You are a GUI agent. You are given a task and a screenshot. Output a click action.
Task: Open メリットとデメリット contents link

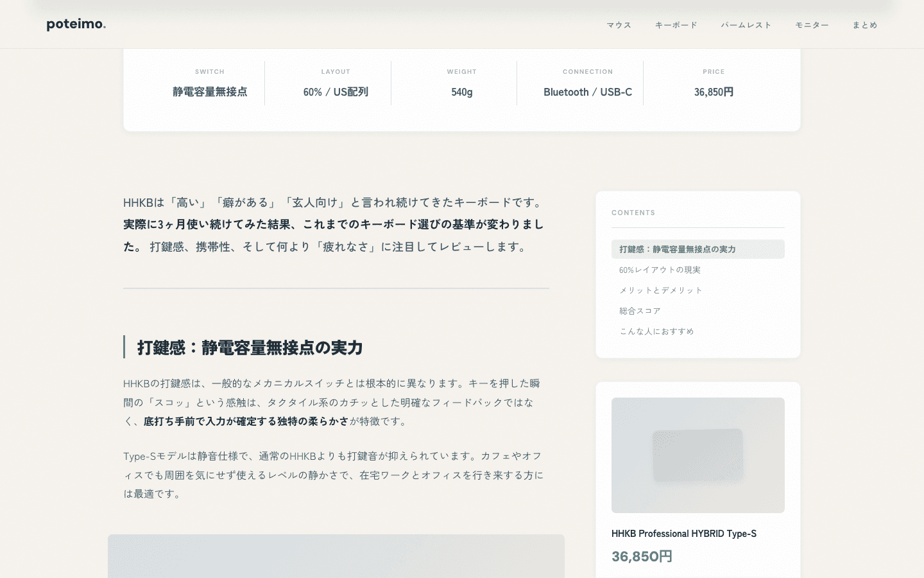pos(698,290)
